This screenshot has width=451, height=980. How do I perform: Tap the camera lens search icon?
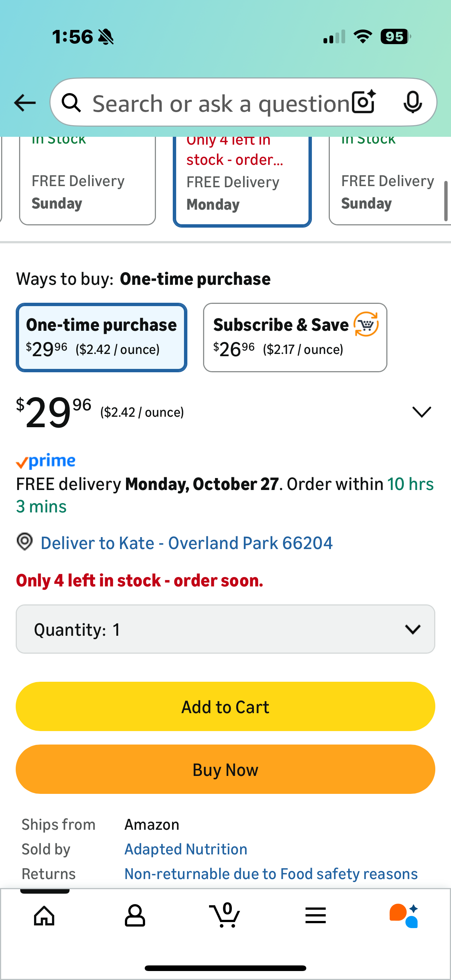click(x=363, y=102)
